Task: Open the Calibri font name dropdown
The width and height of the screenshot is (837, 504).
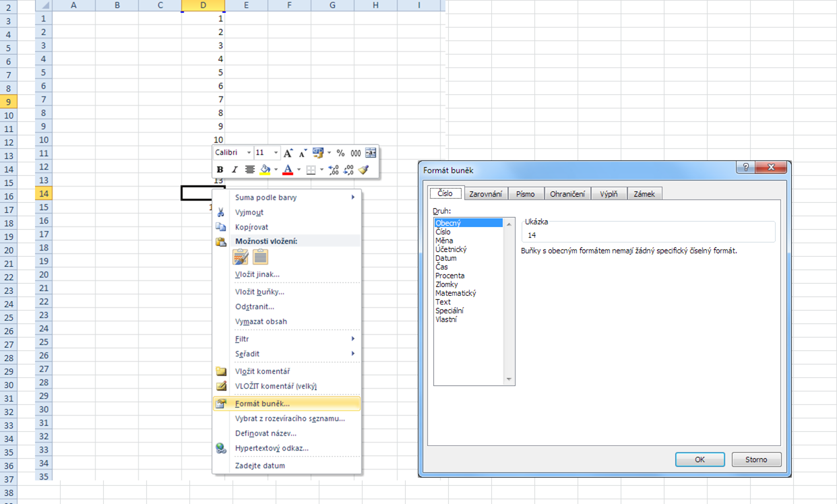Action: point(249,153)
